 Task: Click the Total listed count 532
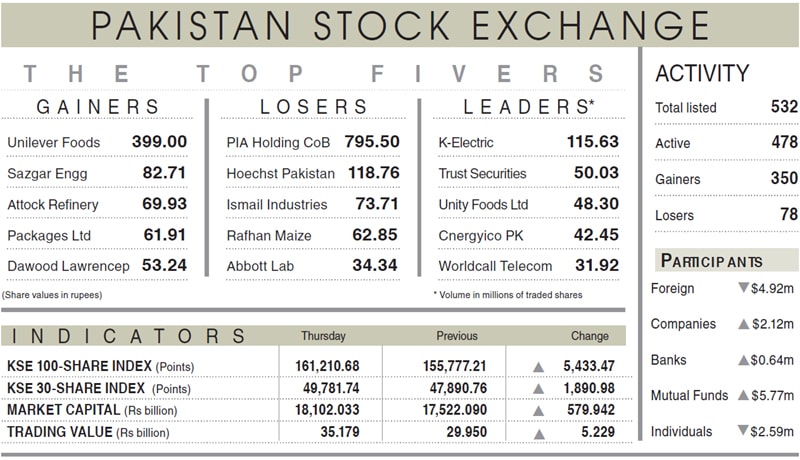tap(784, 107)
